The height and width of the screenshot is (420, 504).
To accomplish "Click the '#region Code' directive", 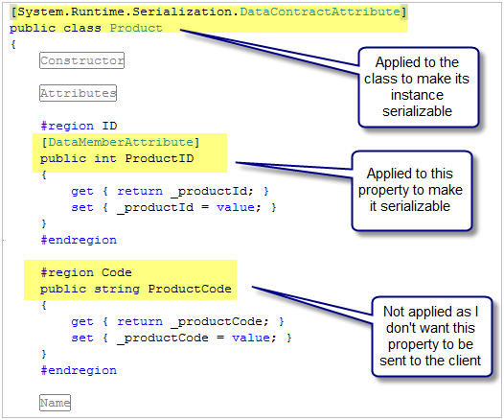I will pos(86,272).
